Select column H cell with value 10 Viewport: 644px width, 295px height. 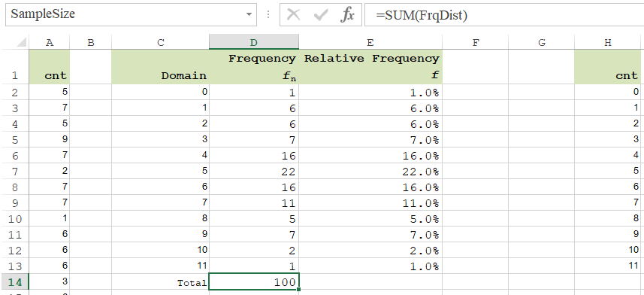tap(608, 250)
